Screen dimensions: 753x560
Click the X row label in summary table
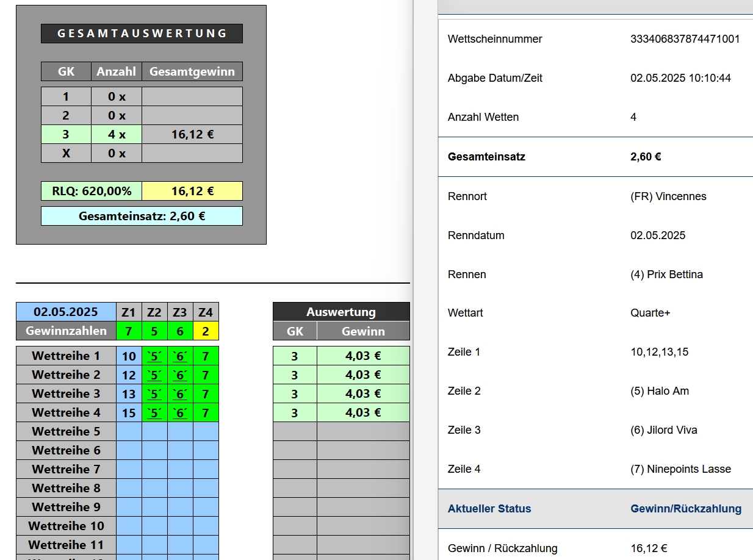click(66, 153)
